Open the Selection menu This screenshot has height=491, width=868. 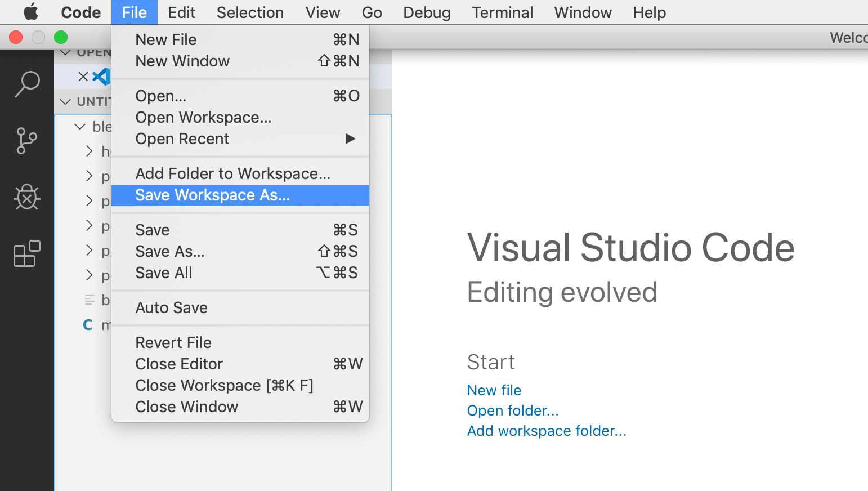pyautogui.click(x=250, y=12)
